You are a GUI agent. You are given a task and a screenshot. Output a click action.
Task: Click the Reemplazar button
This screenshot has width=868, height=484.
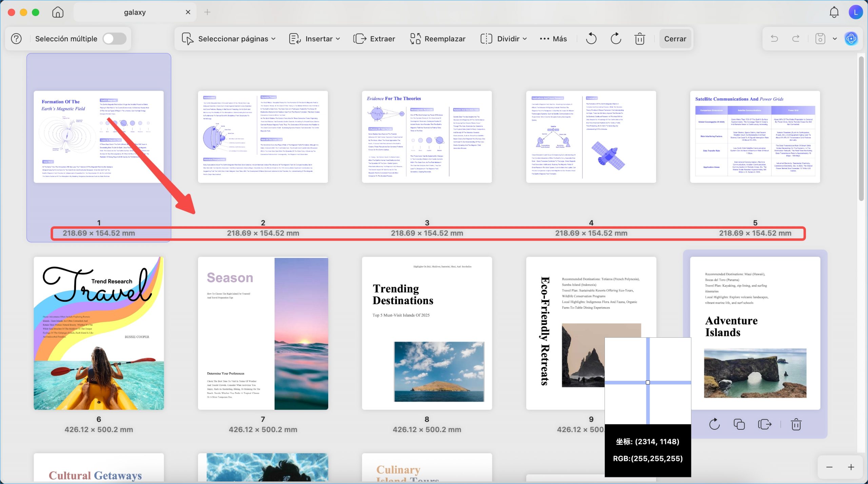coord(438,38)
